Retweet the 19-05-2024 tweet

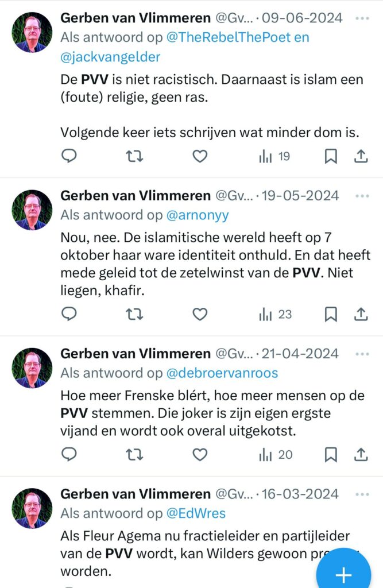tap(134, 314)
